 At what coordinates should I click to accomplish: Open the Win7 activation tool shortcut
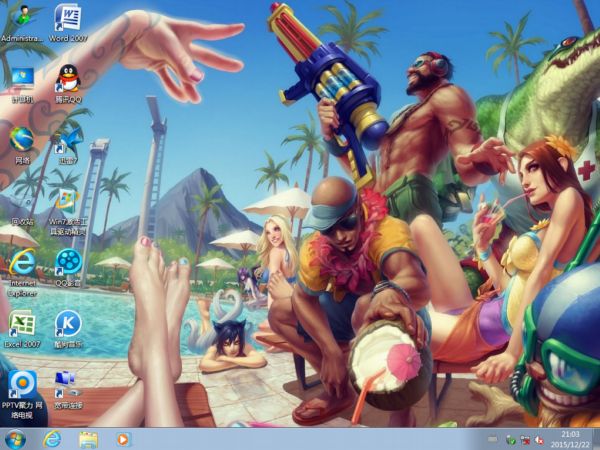coord(68,201)
